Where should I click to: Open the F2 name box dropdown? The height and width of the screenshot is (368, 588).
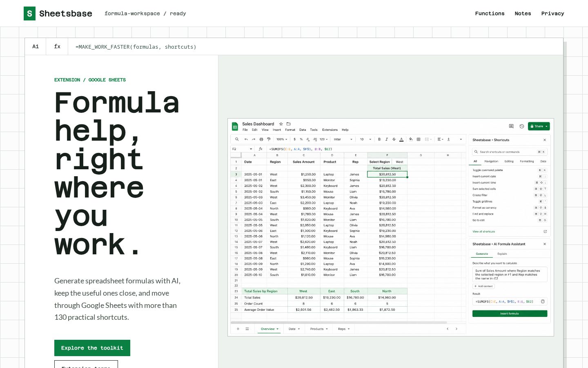point(251,149)
